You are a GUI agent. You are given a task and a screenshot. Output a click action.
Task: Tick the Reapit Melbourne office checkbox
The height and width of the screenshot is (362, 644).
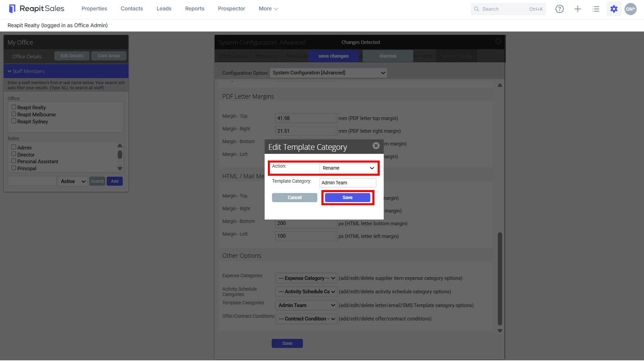(x=13, y=114)
